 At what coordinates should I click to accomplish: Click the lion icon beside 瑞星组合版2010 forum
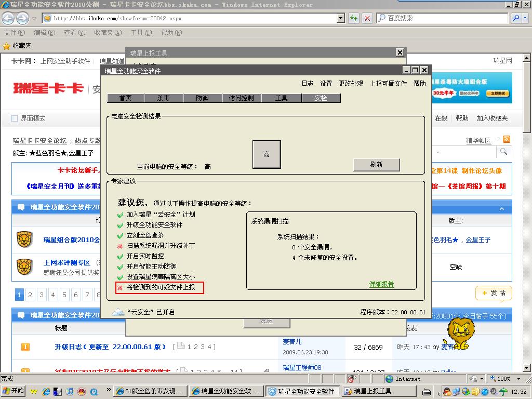24,240
